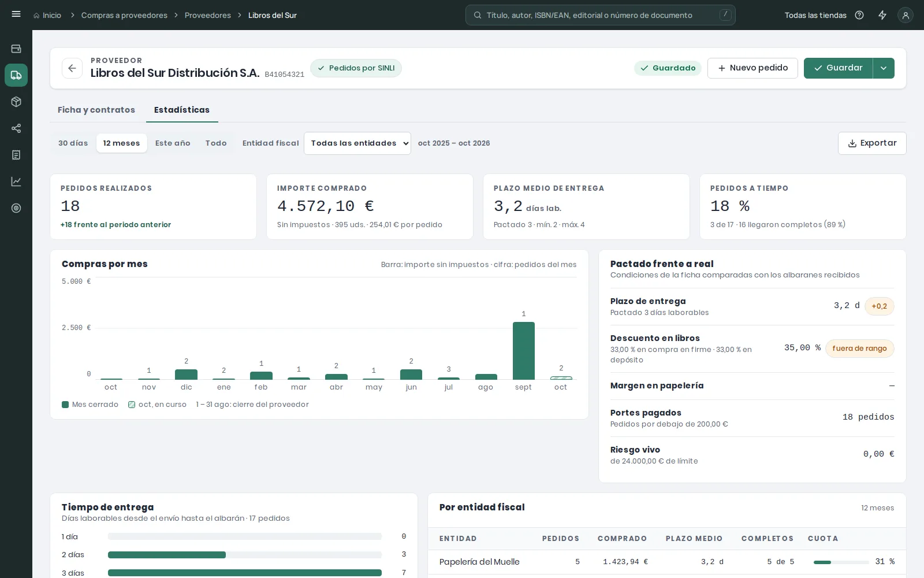The height and width of the screenshot is (578, 924).
Task: Go to Compras a proveedores breadcrumb
Action: pos(124,15)
